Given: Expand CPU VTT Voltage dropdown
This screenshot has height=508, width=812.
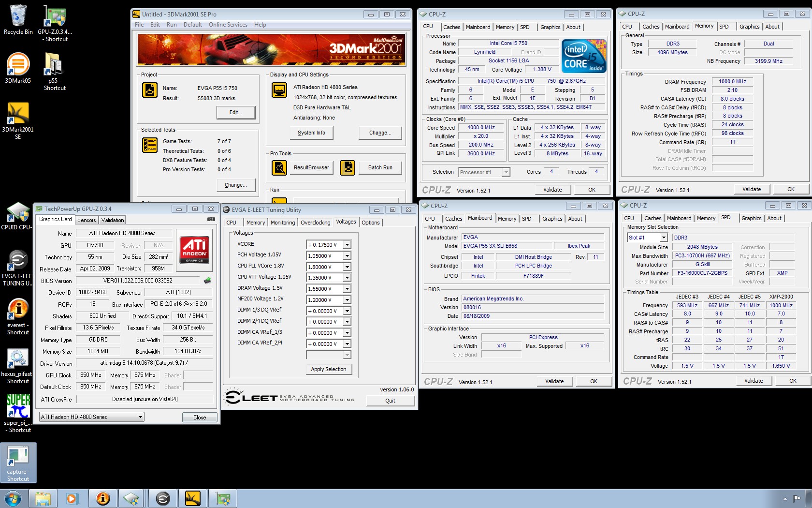Looking at the screenshot, I should click(x=347, y=278).
